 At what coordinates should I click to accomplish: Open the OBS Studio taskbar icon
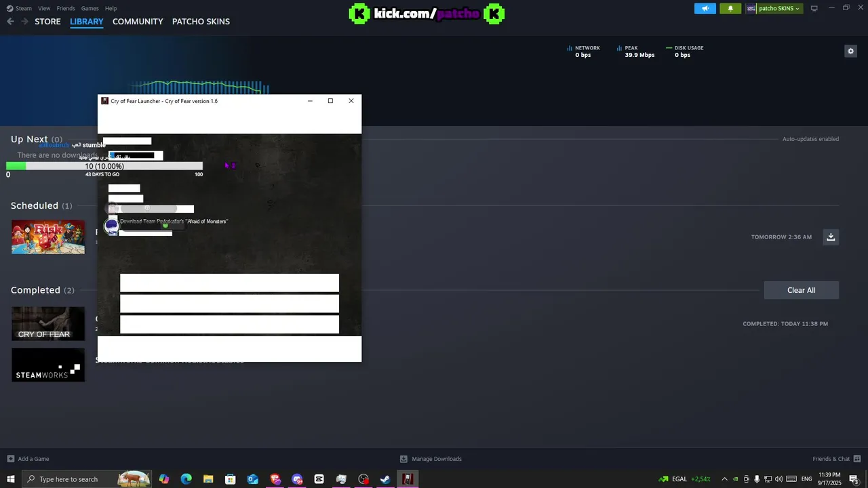pos(363,479)
